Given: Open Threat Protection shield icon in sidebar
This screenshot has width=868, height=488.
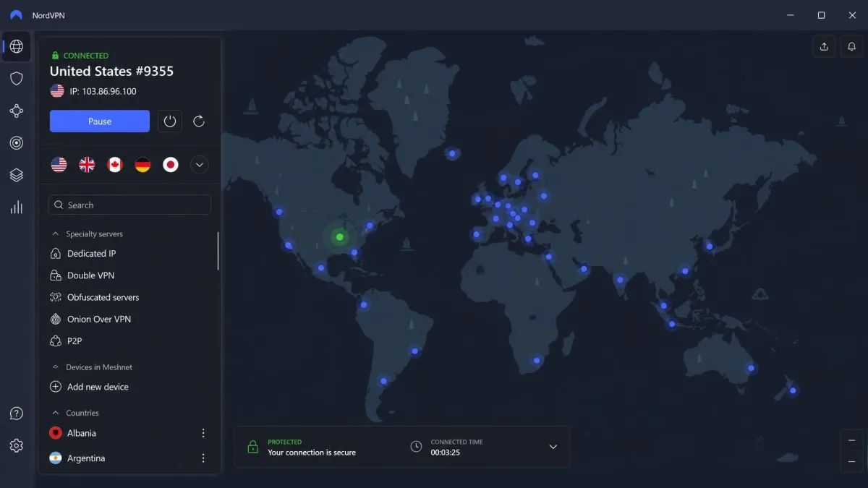Looking at the screenshot, I should coord(17,79).
